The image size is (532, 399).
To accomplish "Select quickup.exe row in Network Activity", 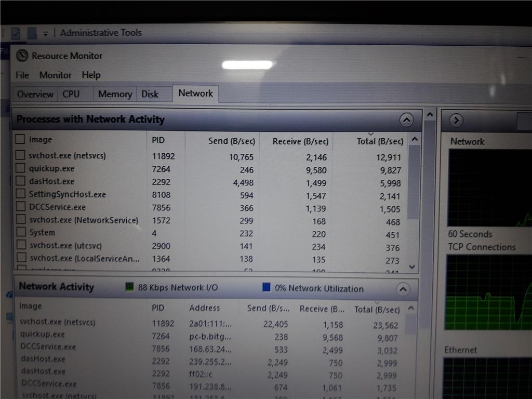I will click(x=42, y=334).
